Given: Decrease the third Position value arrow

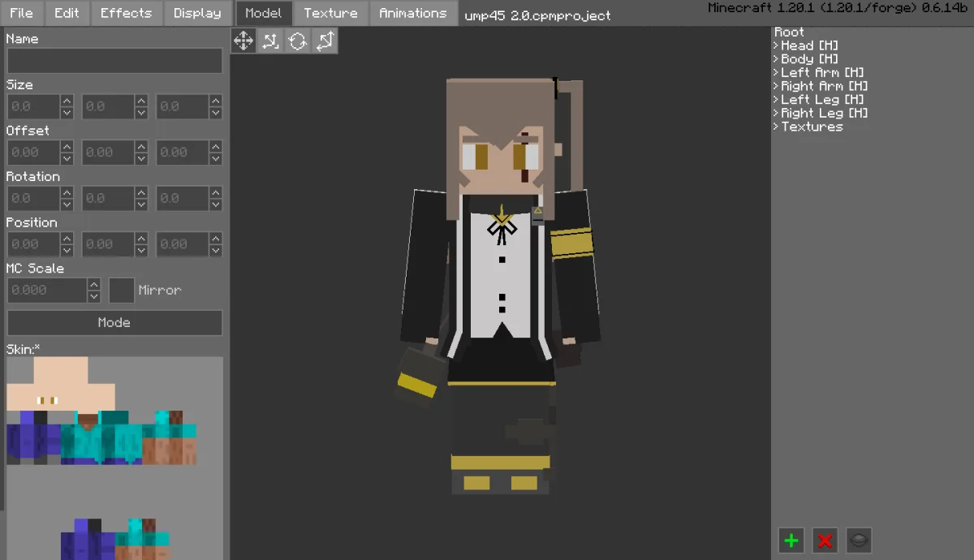Looking at the screenshot, I should 216,251.
